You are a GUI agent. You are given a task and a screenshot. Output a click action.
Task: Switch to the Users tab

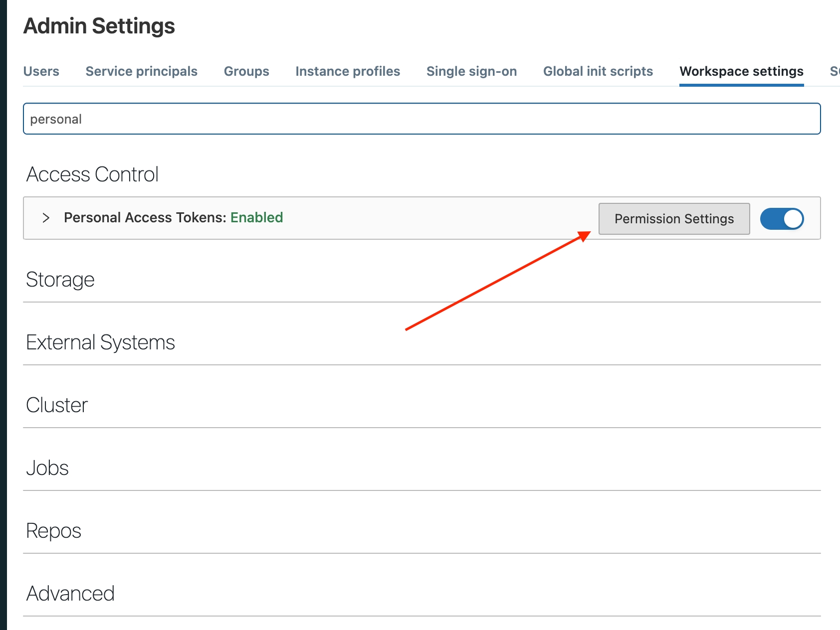[41, 71]
